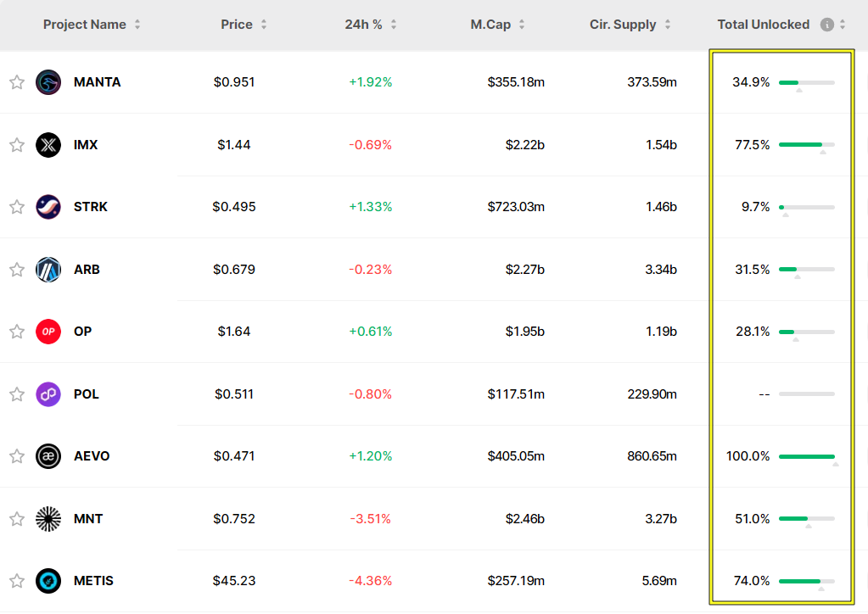Click the 860.65m AEVO circulating supply
This screenshot has width=868, height=614.
(652, 456)
